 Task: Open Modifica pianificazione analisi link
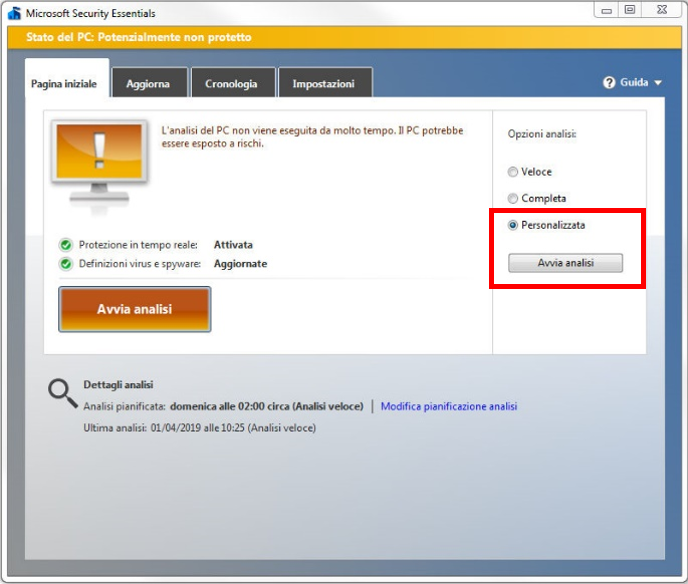point(449,406)
